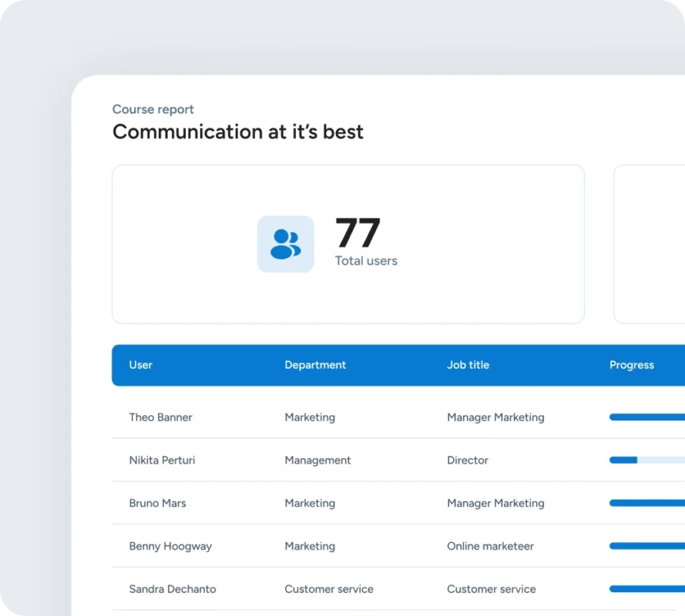The height and width of the screenshot is (616, 685).
Task: Select the Bruno Mars user name
Action: pyautogui.click(x=157, y=504)
